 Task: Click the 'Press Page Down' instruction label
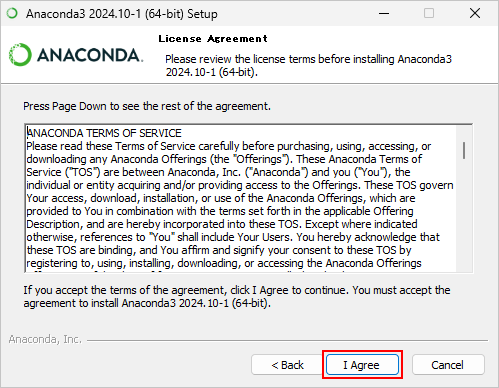pos(147,106)
